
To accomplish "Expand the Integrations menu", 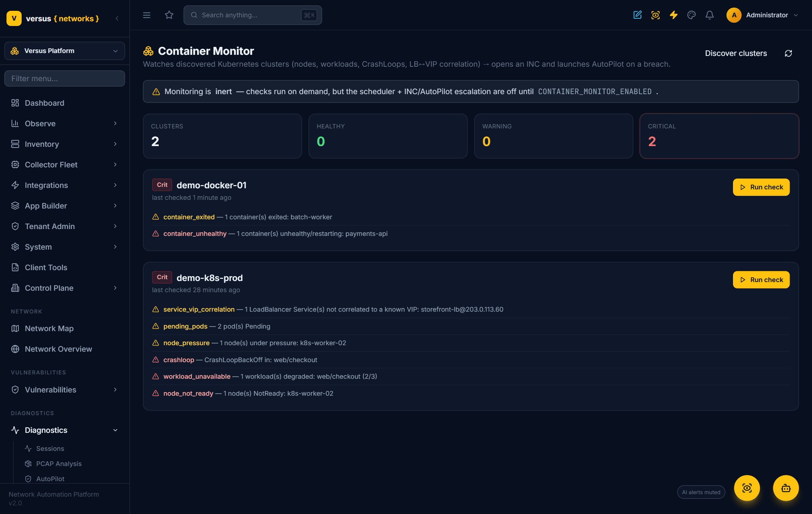I will (x=65, y=185).
